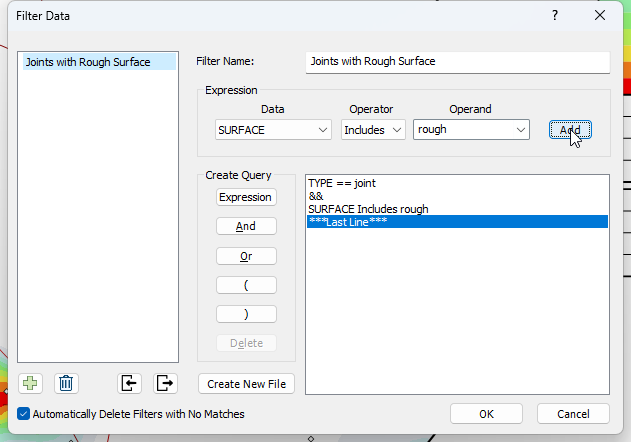Click the OK button

(x=486, y=414)
